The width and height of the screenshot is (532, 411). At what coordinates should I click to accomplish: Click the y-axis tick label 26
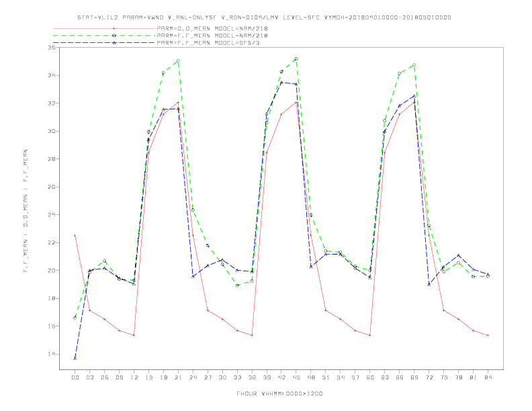click(51, 187)
